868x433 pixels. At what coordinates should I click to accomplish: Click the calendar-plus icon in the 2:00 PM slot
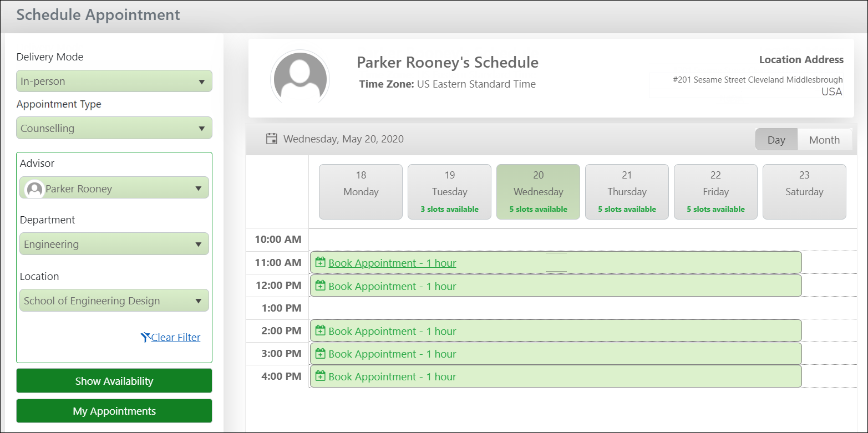(320, 330)
